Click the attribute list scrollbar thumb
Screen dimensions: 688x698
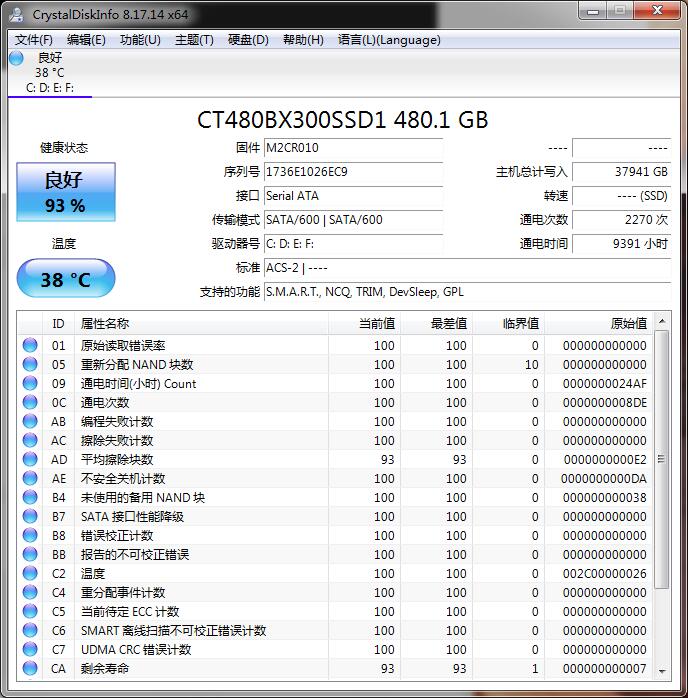[x=662, y=459]
